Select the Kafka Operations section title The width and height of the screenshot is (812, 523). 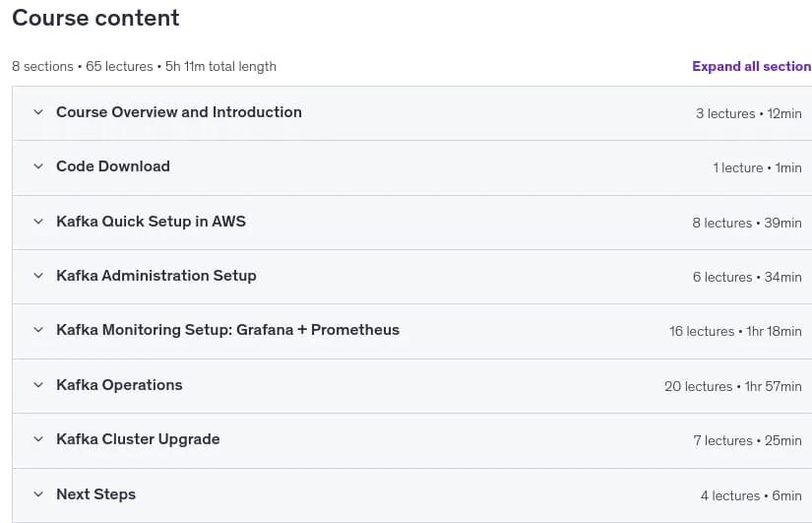(x=119, y=385)
